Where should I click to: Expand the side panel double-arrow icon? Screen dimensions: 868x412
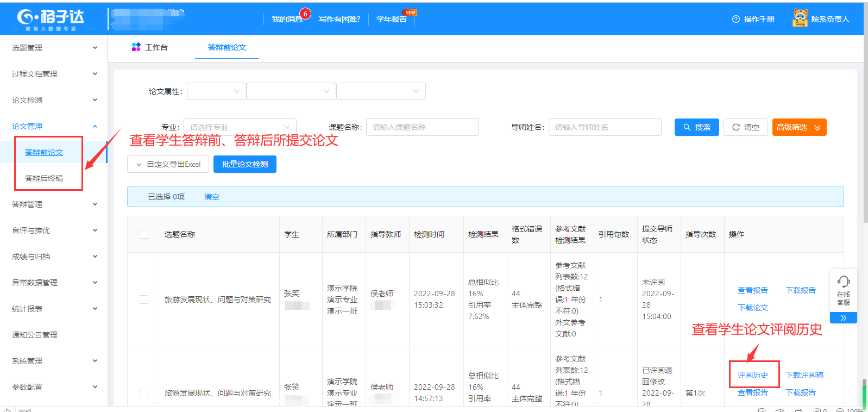[x=843, y=318]
